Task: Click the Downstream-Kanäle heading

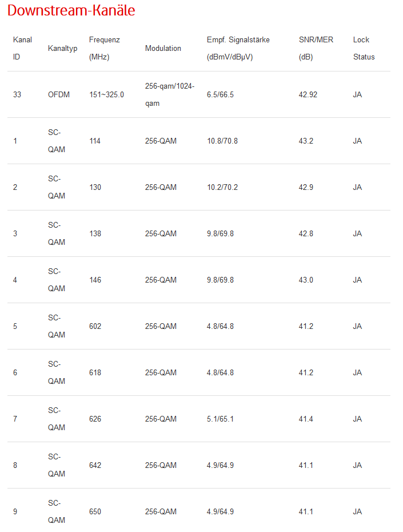Action: pyautogui.click(x=71, y=11)
